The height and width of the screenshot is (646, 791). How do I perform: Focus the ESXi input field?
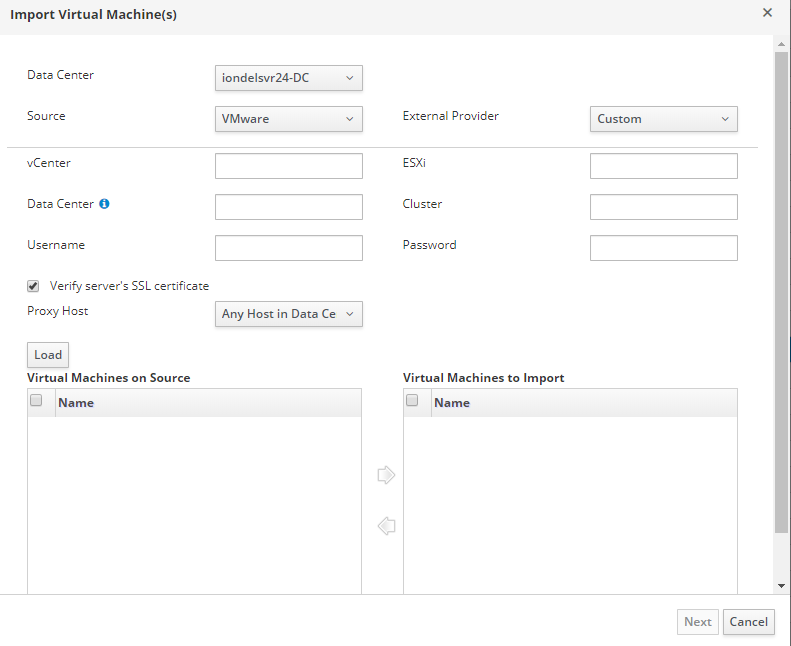pyautogui.click(x=663, y=166)
